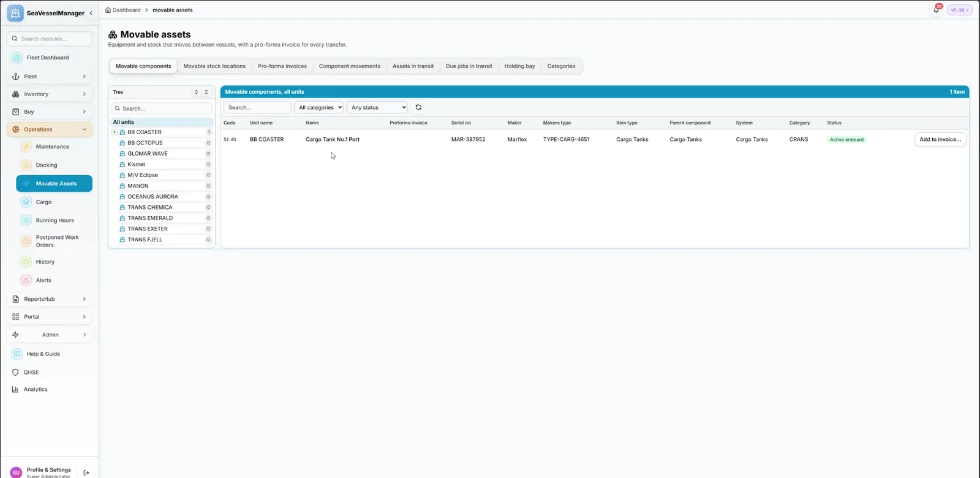This screenshot has width=980, height=478.
Task: Open Running Hours in the sidebar
Action: (54, 221)
